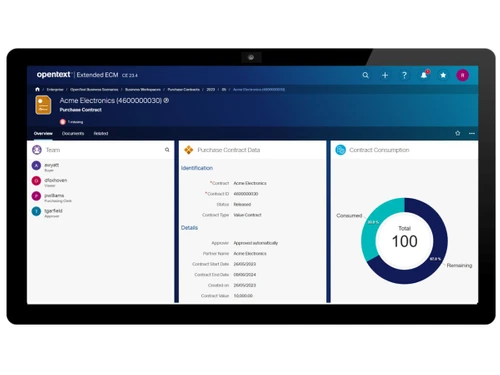The image size is (500, 375).
Task: Open team member dfoxhoven
Action: pyautogui.click(x=56, y=180)
